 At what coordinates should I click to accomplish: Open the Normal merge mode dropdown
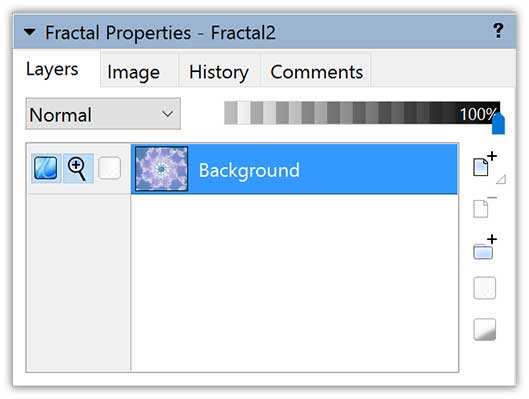(103, 114)
